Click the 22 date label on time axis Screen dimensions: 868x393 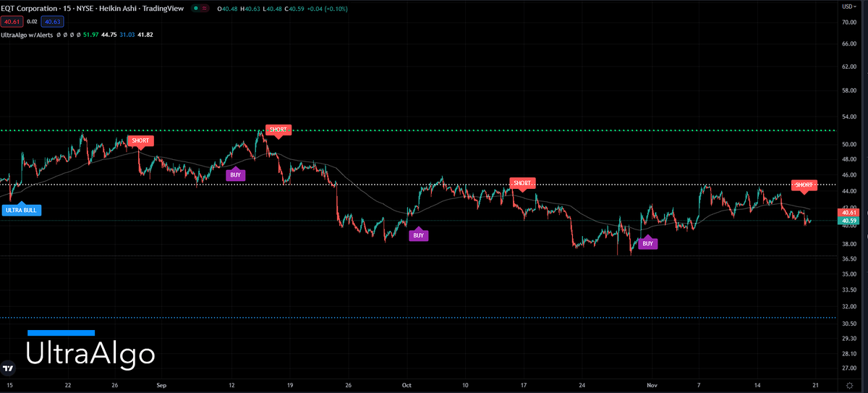coord(68,387)
